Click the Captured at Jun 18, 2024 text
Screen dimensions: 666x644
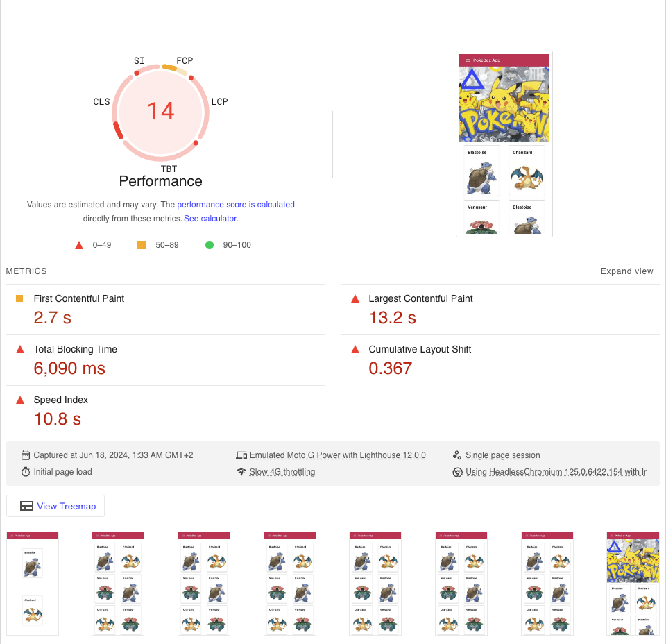point(113,455)
